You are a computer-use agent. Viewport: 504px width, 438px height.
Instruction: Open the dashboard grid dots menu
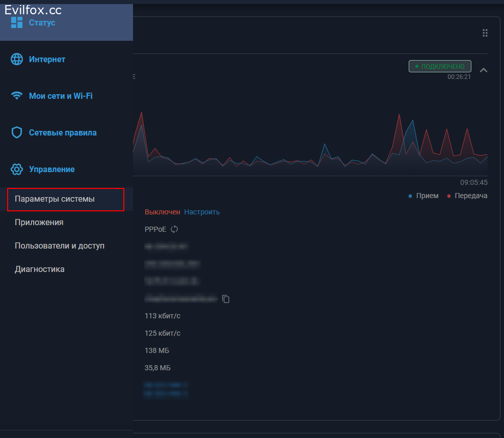coord(485,33)
